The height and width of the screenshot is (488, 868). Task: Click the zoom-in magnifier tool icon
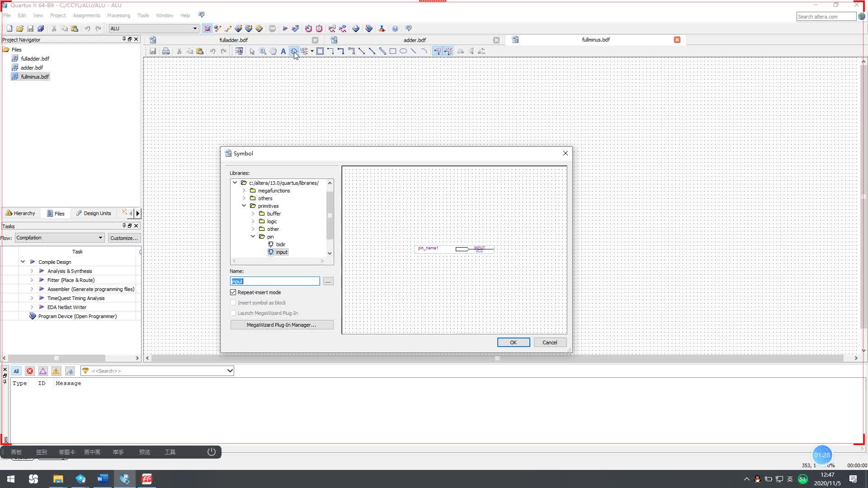tap(262, 51)
